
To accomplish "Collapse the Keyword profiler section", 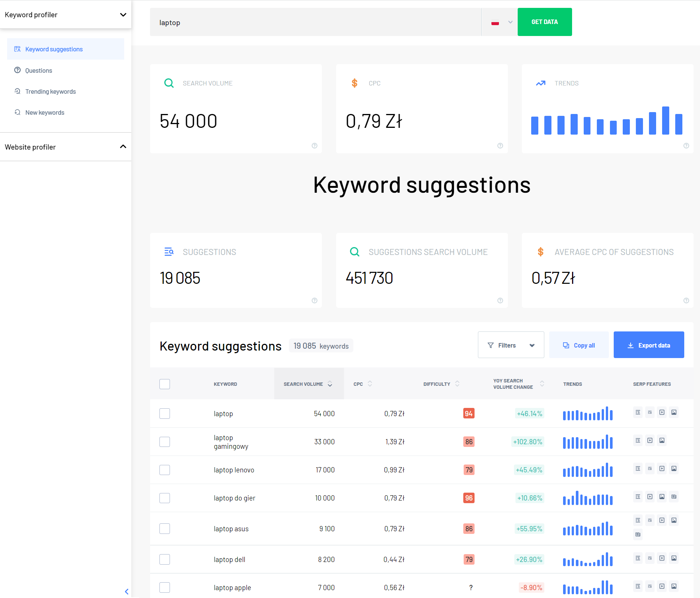I will 123,15.
